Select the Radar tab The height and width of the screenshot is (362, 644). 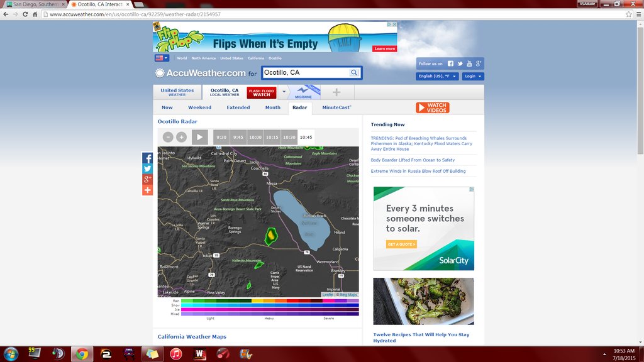[x=300, y=108]
